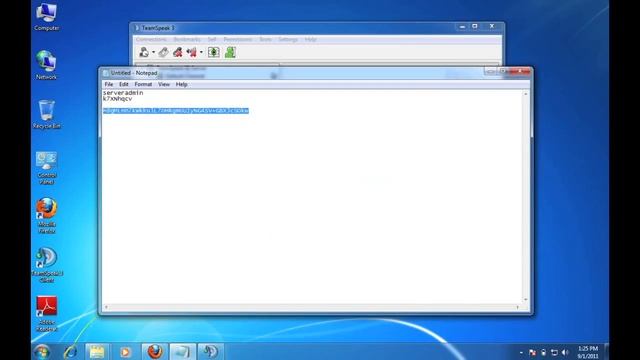Screen dimensions: 640x360
Task: Maximize the TeamSpeak 3 window
Action: [x=475, y=27]
